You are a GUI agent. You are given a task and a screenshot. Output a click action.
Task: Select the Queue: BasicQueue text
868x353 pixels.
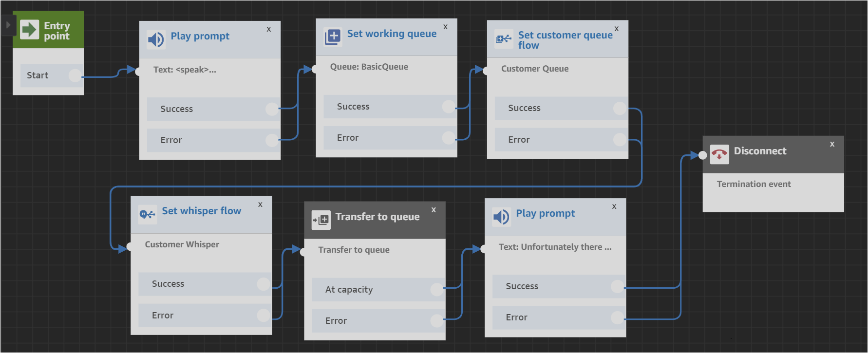[x=369, y=67]
